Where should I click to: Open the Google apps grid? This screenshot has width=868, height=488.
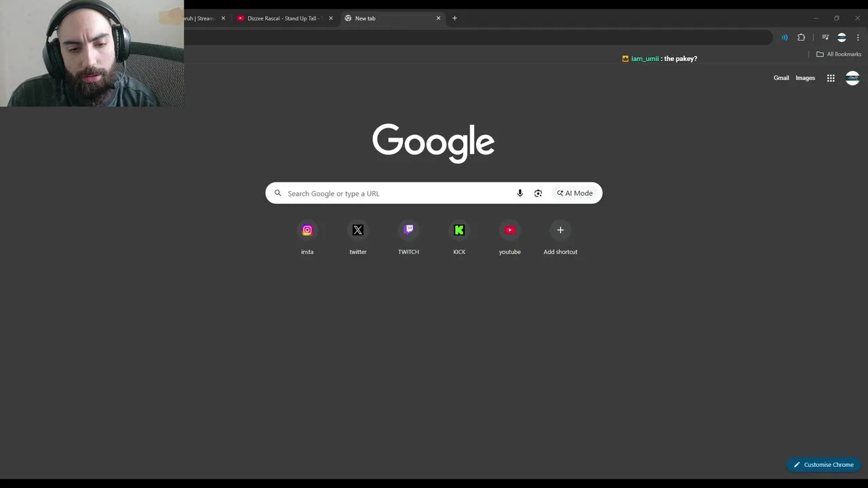click(x=831, y=78)
